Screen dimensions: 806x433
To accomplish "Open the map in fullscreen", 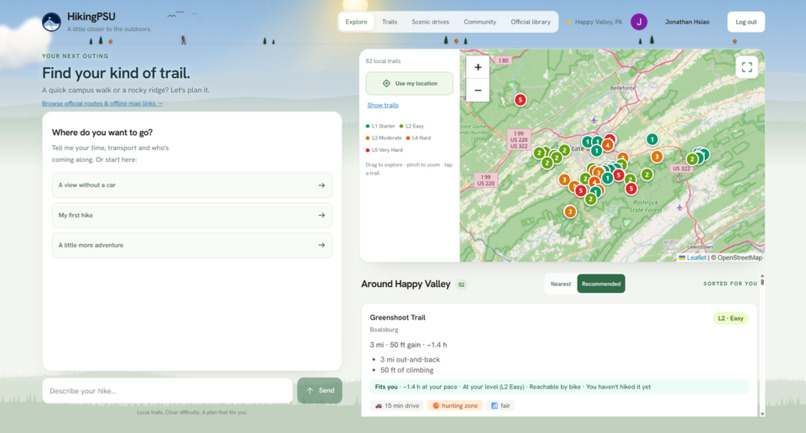I will 747,67.
